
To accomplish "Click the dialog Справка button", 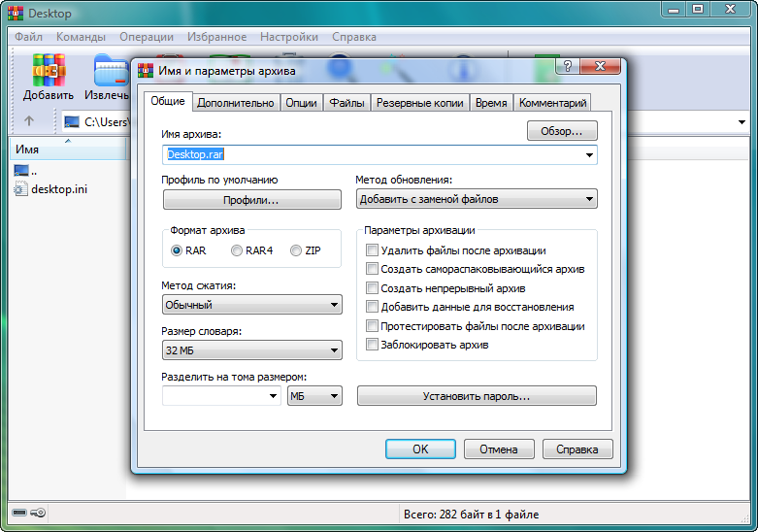I will 577,449.
